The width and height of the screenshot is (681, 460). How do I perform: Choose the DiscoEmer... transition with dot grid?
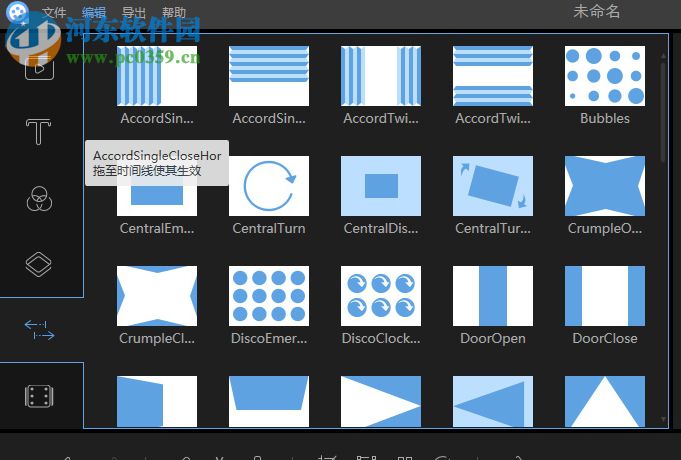(269, 296)
